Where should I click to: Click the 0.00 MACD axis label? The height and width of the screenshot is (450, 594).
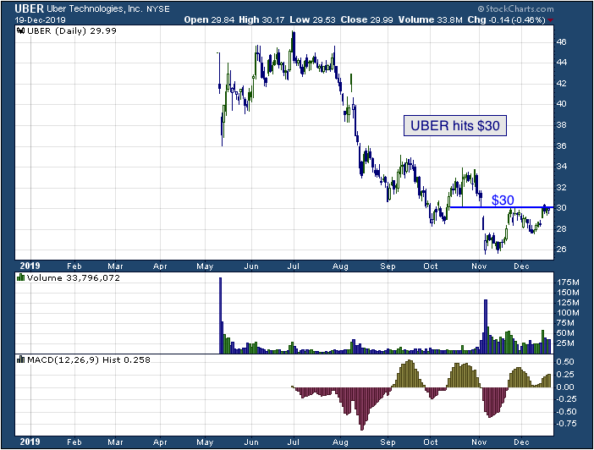565,387
